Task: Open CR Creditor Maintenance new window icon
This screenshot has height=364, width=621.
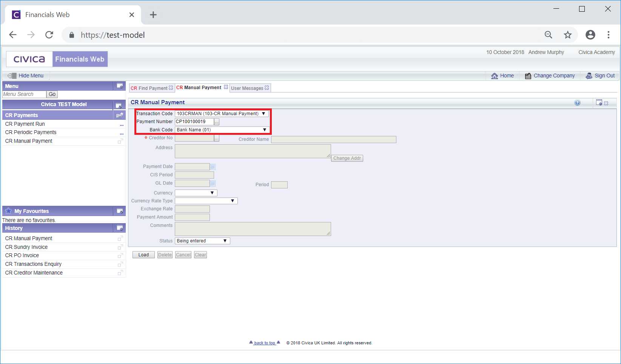Action: click(x=120, y=273)
